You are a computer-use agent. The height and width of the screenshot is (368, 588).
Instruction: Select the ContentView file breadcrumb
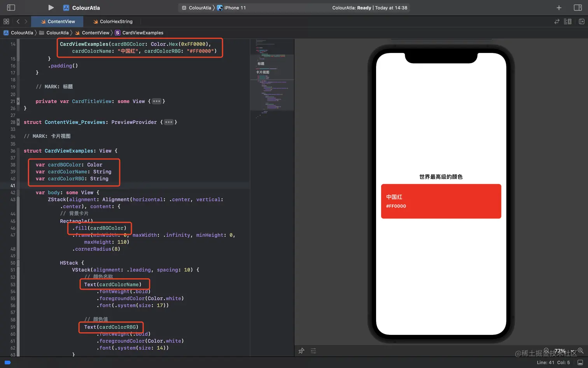(92, 33)
